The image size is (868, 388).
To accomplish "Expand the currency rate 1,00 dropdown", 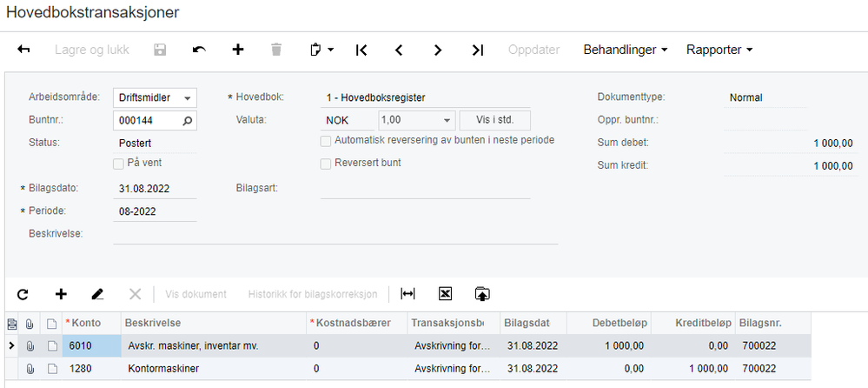I will 447,121.
